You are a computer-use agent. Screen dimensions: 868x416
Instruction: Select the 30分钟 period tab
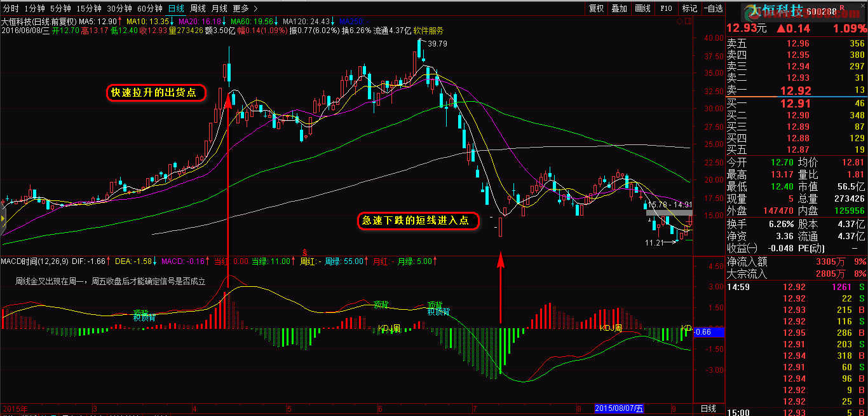click(x=119, y=8)
